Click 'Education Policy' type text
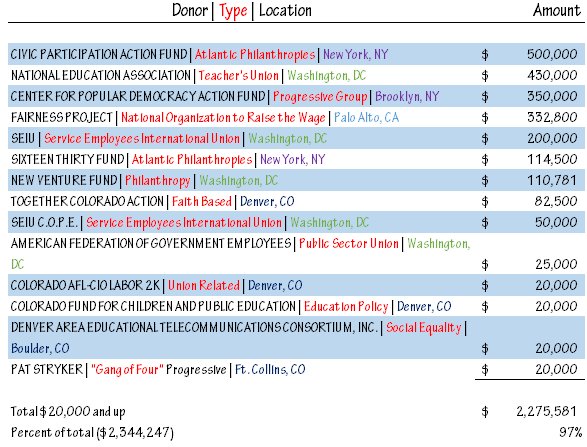 (346, 307)
